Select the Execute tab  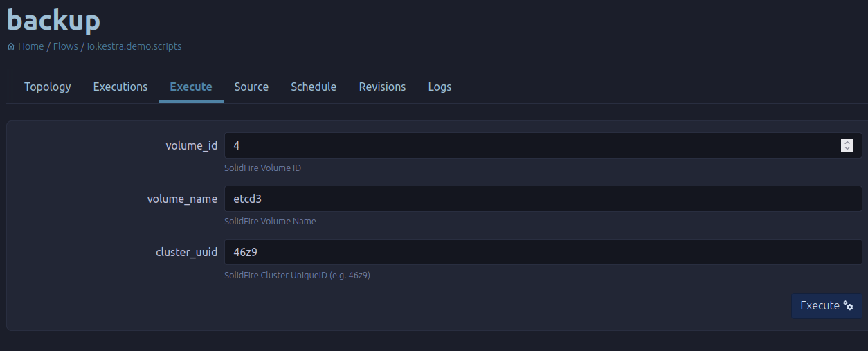[191, 87]
